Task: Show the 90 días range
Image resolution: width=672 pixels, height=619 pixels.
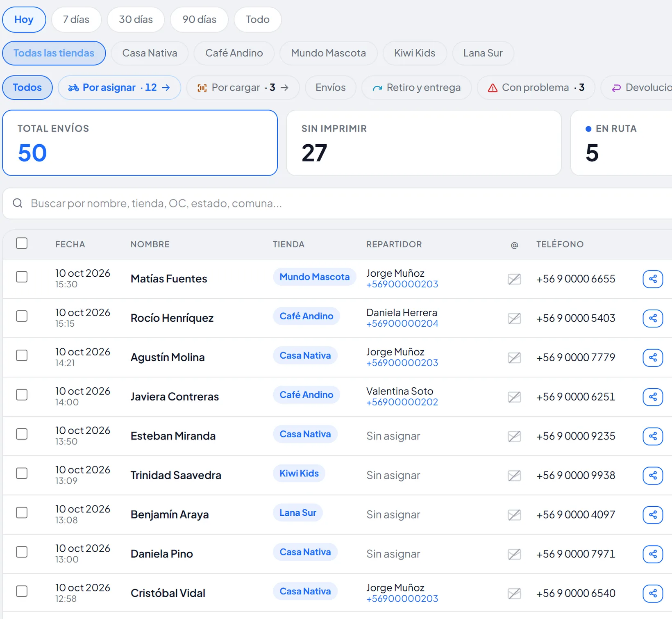Action: pos(199,20)
